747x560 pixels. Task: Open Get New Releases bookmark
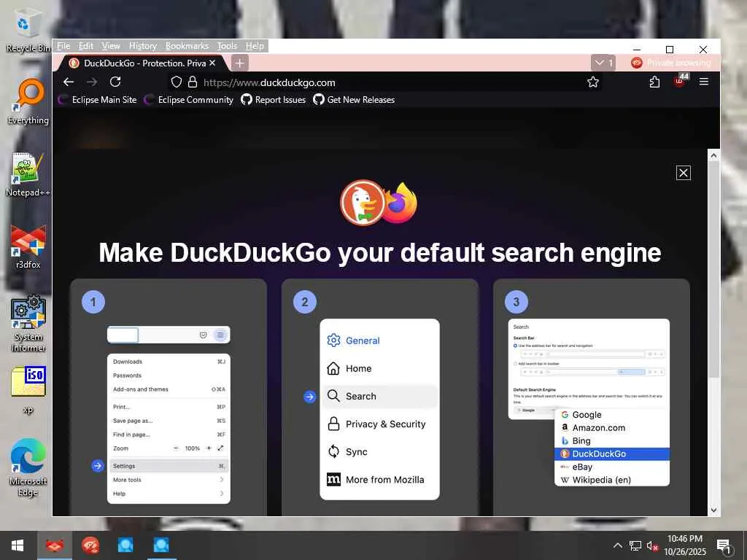[x=354, y=99]
